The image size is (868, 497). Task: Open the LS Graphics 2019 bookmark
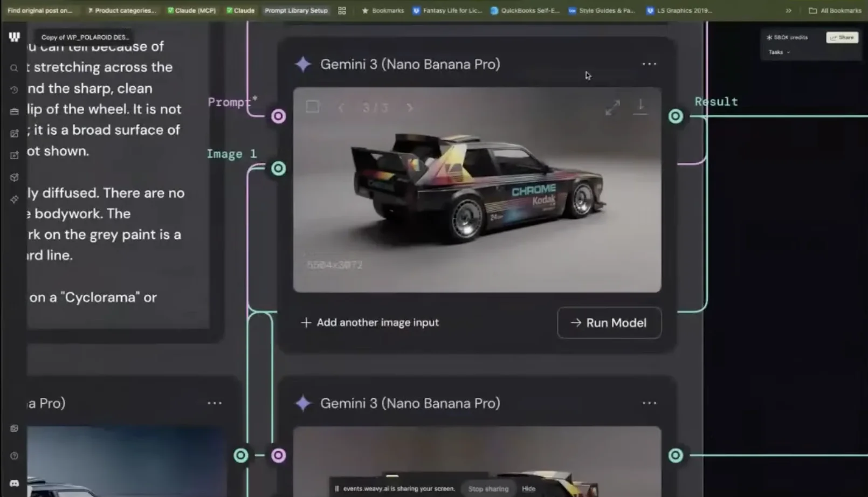pos(679,10)
